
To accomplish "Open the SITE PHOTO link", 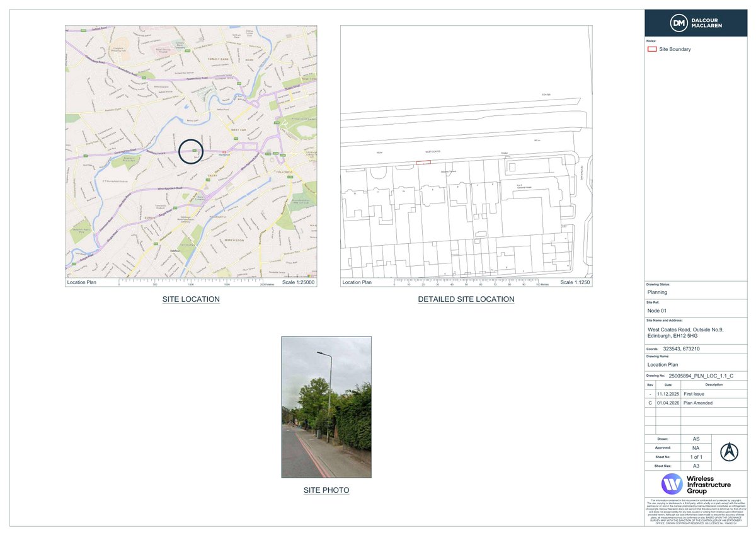I will point(326,490).
